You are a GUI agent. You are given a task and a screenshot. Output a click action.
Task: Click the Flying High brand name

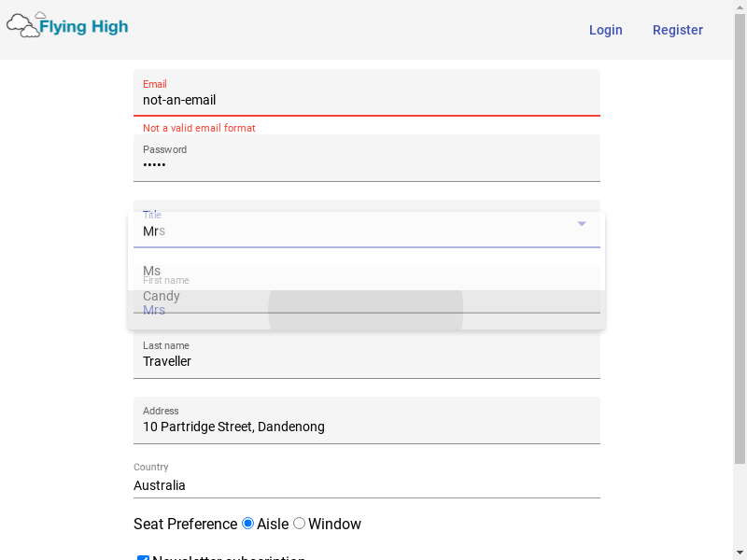[83, 27]
